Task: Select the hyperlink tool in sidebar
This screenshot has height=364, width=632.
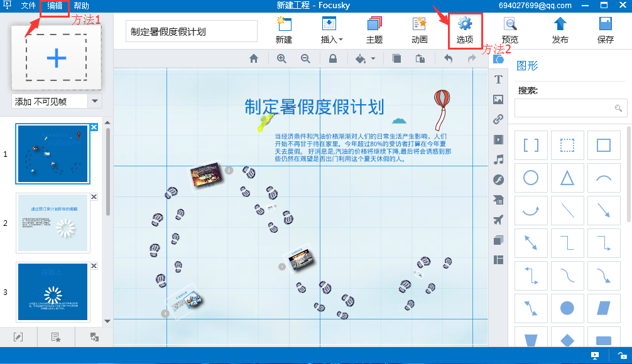Action: (499, 119)
